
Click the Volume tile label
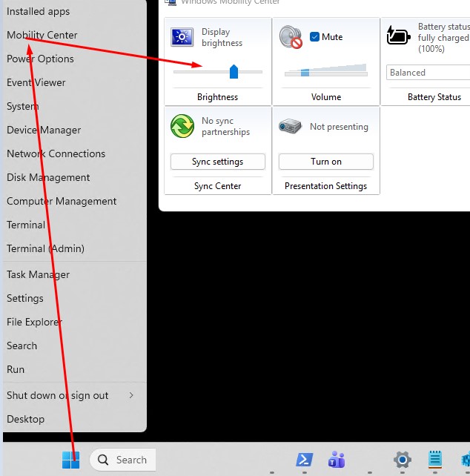click(x=326, y=97)
